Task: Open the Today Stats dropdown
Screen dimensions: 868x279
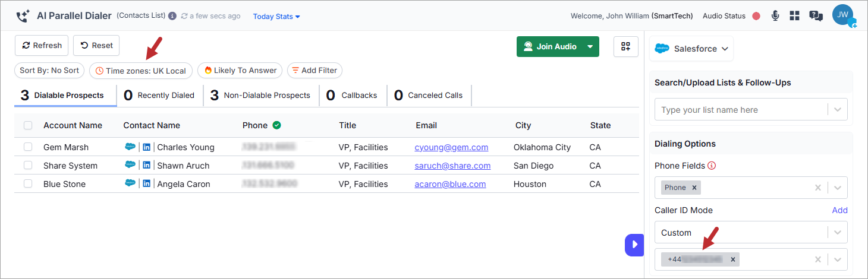Action: [x=276, y=16]
